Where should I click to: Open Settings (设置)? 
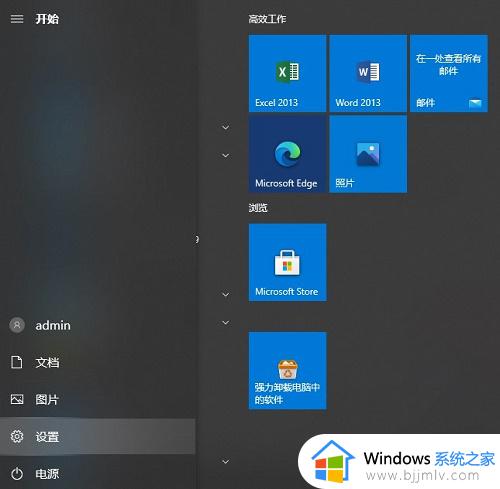click(97, 436)
